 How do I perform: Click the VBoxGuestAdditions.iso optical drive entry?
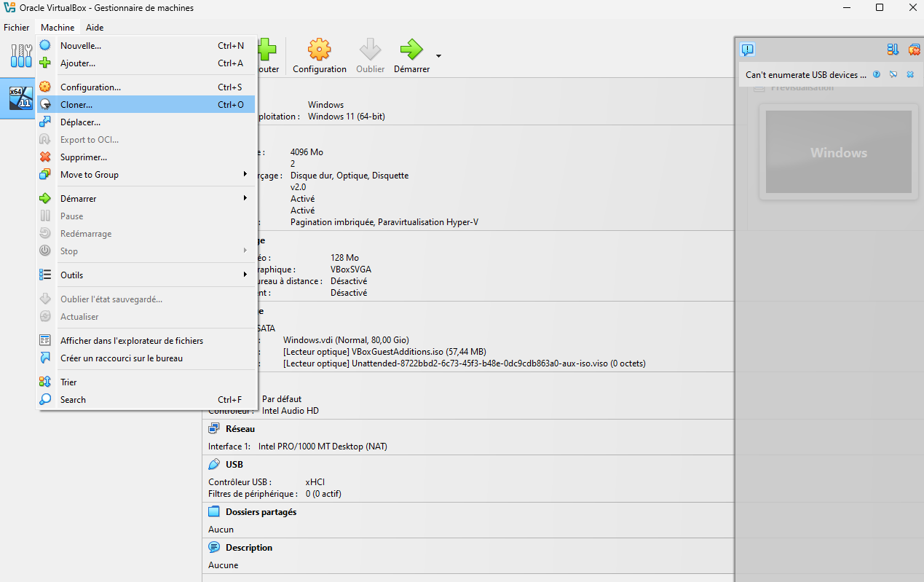[384, 352]
